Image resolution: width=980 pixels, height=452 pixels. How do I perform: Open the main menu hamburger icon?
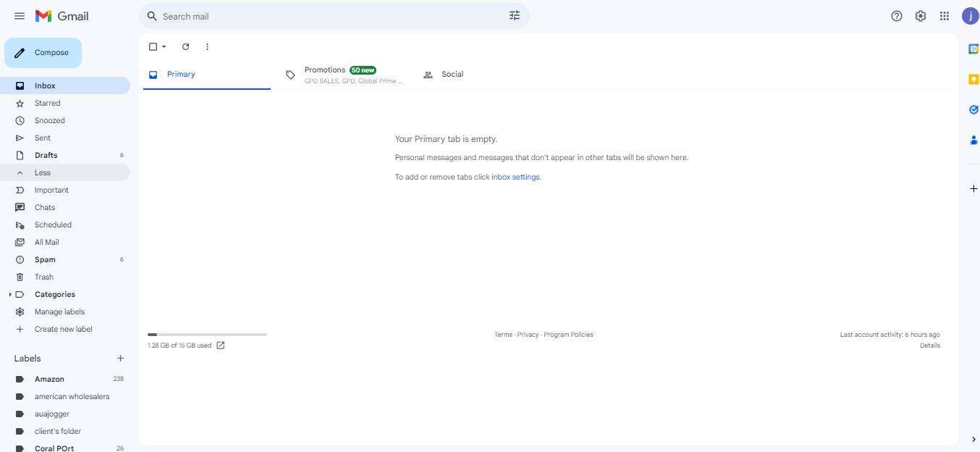point(20,16)
